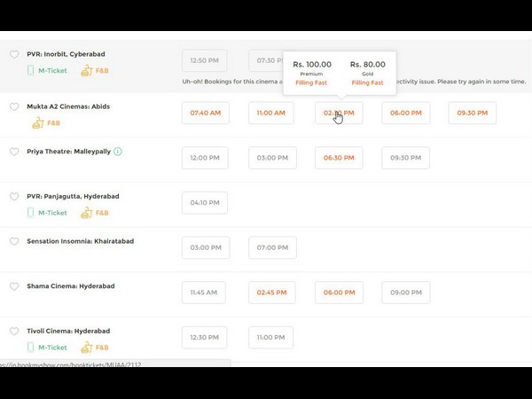
Task: Click F&B label under PVR Panjagutta
Action: tap(102, 213)
